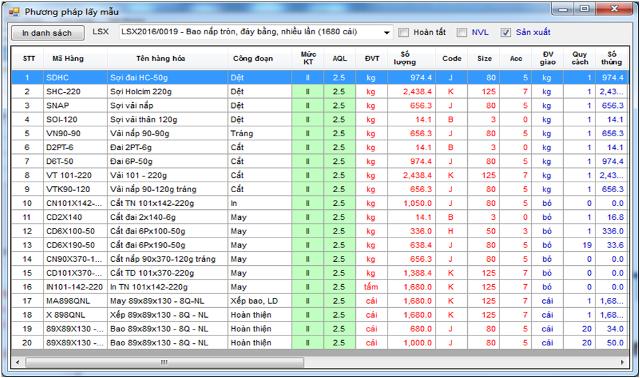Click the AQL column header

pyautogui.click(x=340, y=58)
